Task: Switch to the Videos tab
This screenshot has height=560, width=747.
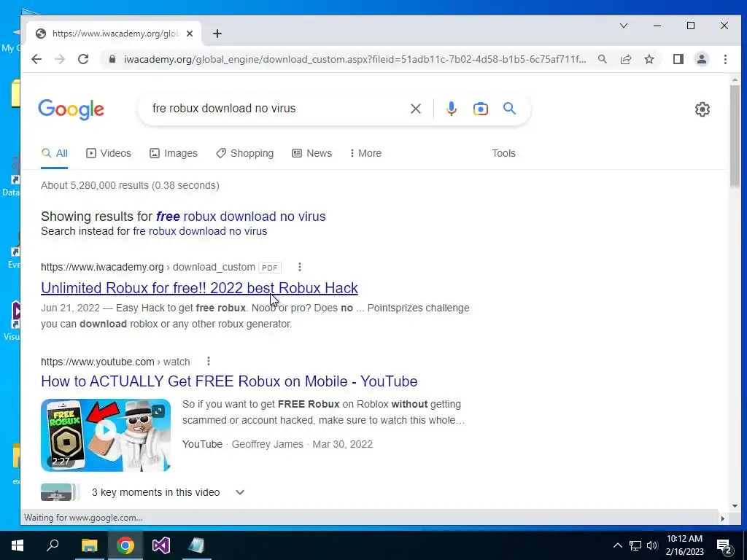Action: [x=109, y=153]
